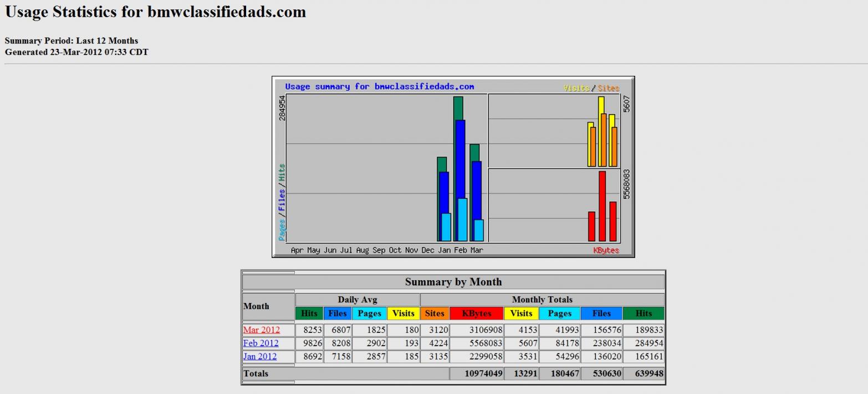868x394 pixels.
Task: Open the Feb 2012 monthly report link
Action: click(261, 343)
